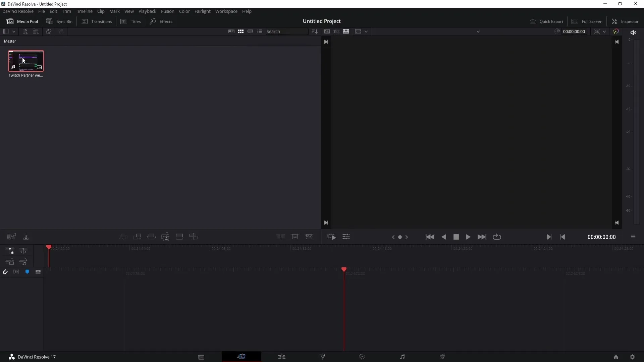Open the File menu
This screenshot has width=644, height=362.
pos(41,11)
